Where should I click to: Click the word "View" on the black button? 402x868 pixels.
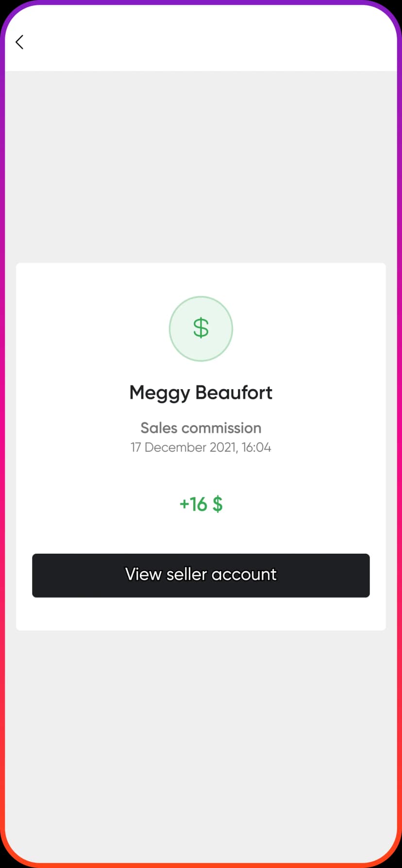click(x=143, y=574)
